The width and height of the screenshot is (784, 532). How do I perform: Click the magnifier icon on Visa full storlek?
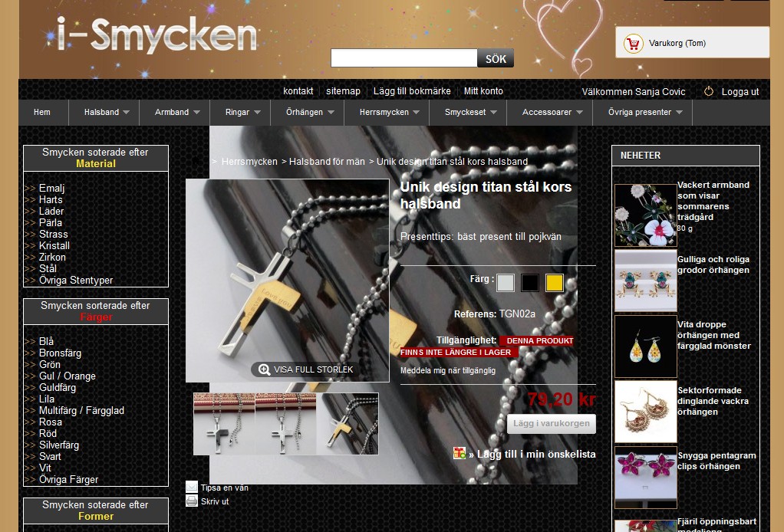coord(264,369)
